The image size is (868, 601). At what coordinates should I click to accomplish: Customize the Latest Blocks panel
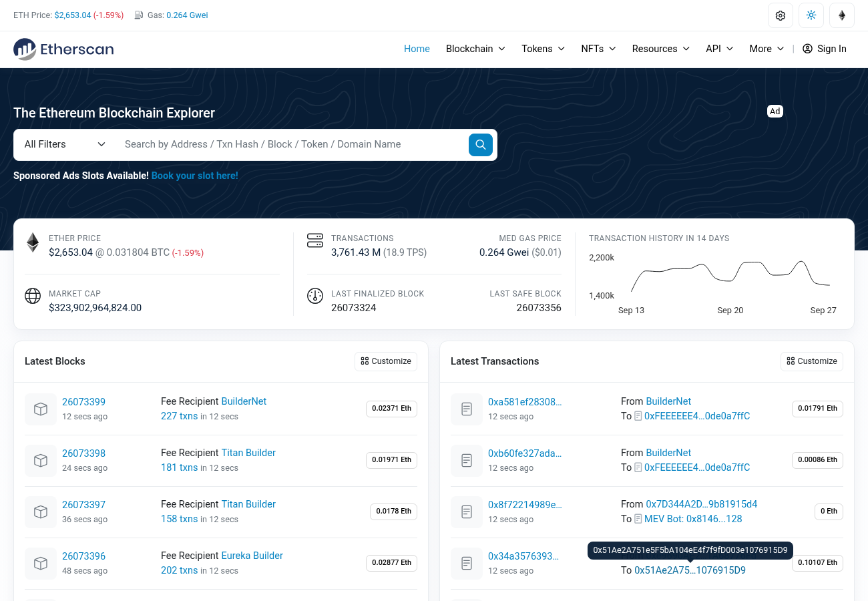pos(386,361)
